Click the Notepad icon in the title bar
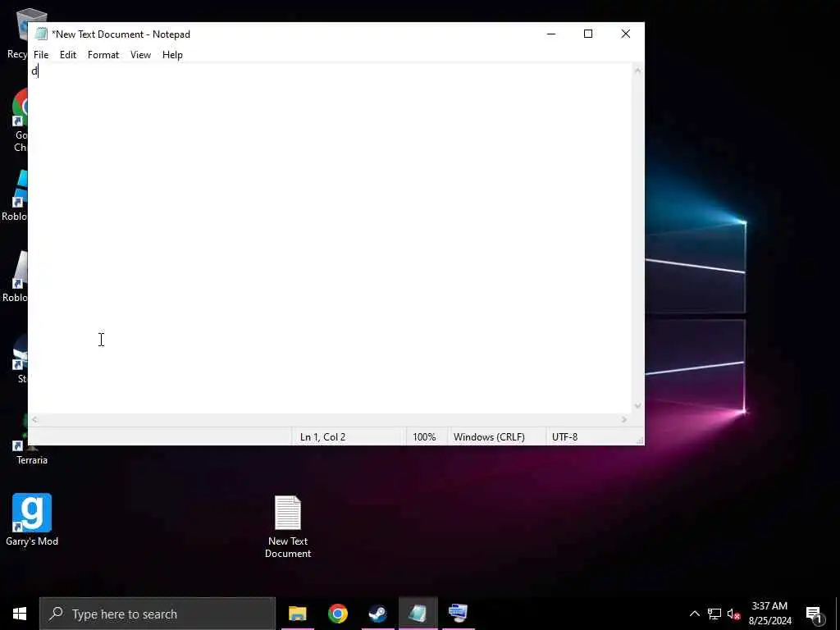840x630 pixels. (x=41, y=34)
